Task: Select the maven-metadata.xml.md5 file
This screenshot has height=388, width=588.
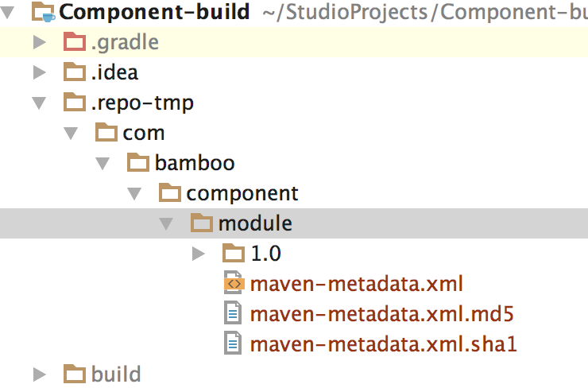Action: click(381, 313)
